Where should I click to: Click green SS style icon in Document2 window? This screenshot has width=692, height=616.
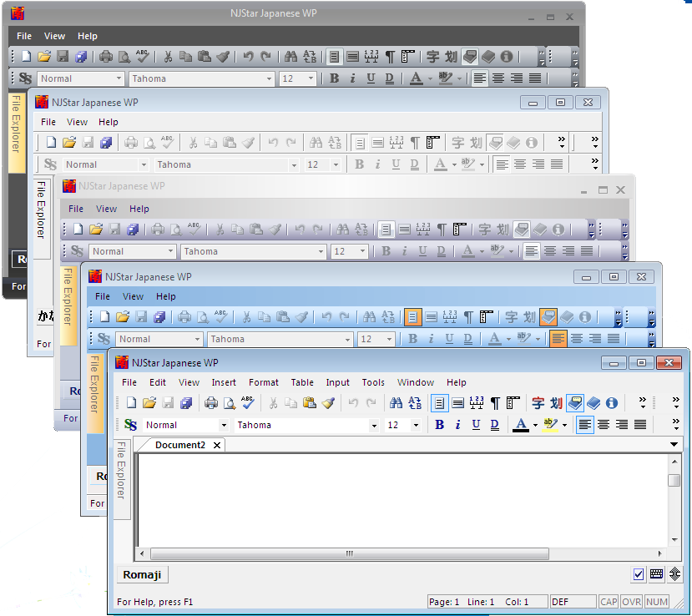pyautogui.click(x=130, y=425)
